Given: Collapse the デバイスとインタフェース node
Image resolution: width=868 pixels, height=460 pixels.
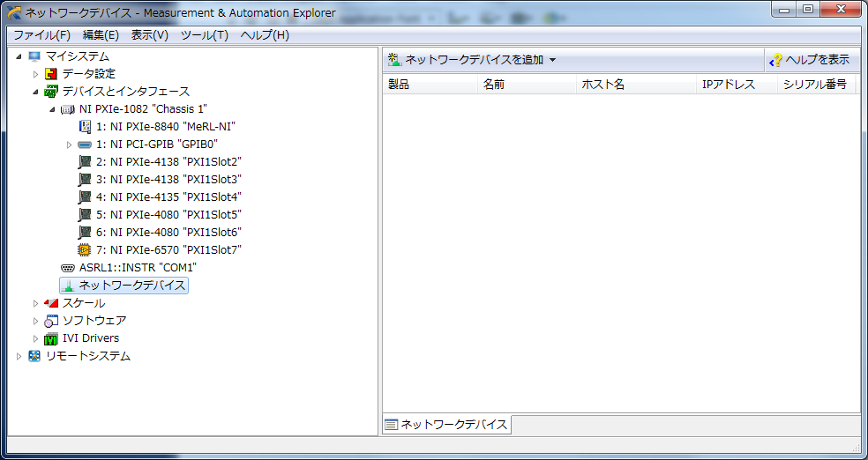Looking at the screenshot, I should pyautogui.click(x=35, y=92).
